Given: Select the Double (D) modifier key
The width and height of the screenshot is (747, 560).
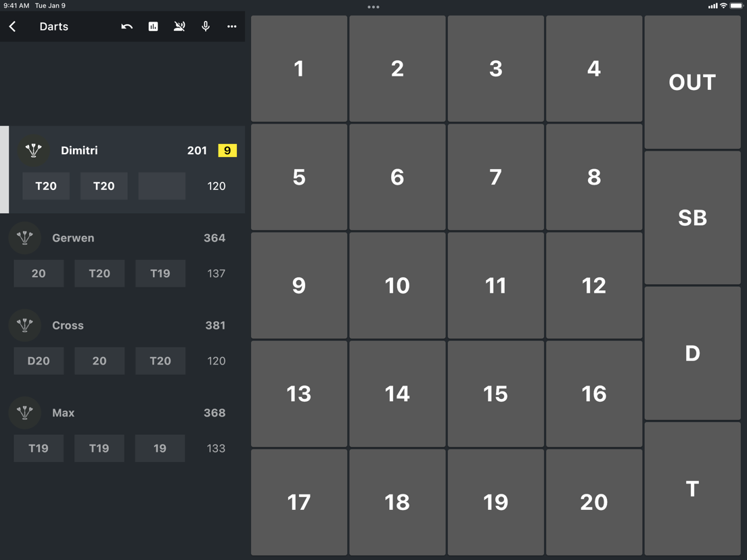Looking at the screenshot, I should pos(692,353).
